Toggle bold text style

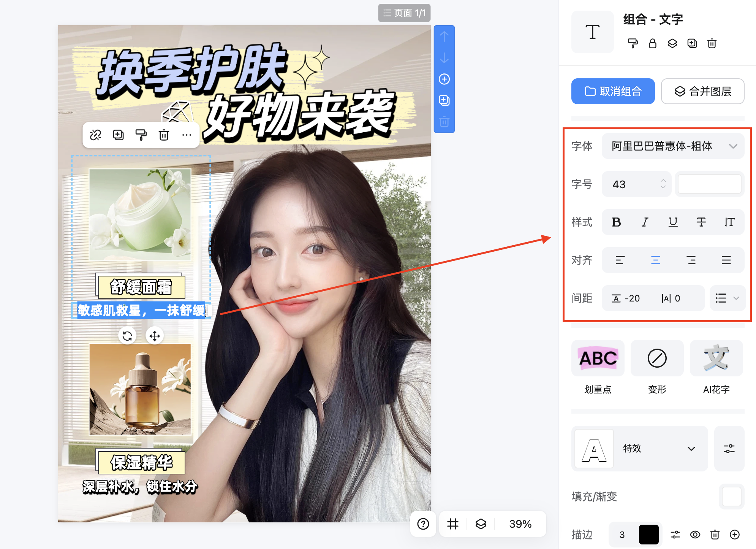[x=616, y=222]
